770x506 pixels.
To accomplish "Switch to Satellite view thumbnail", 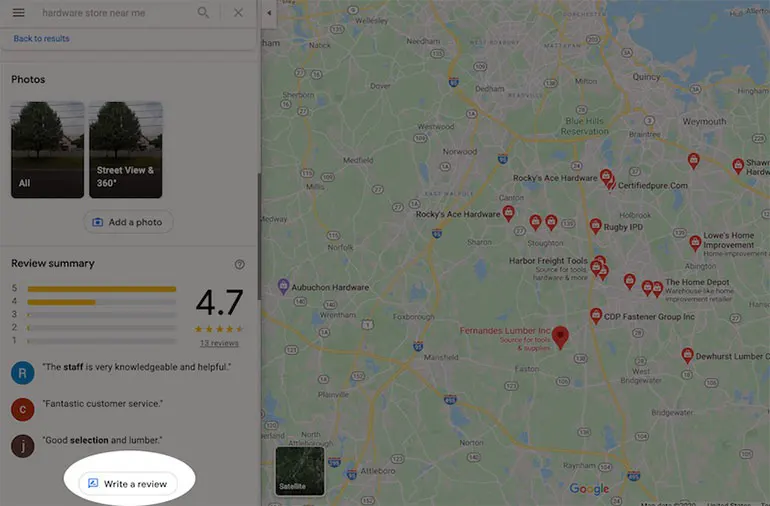I will (x=300, y=471).
